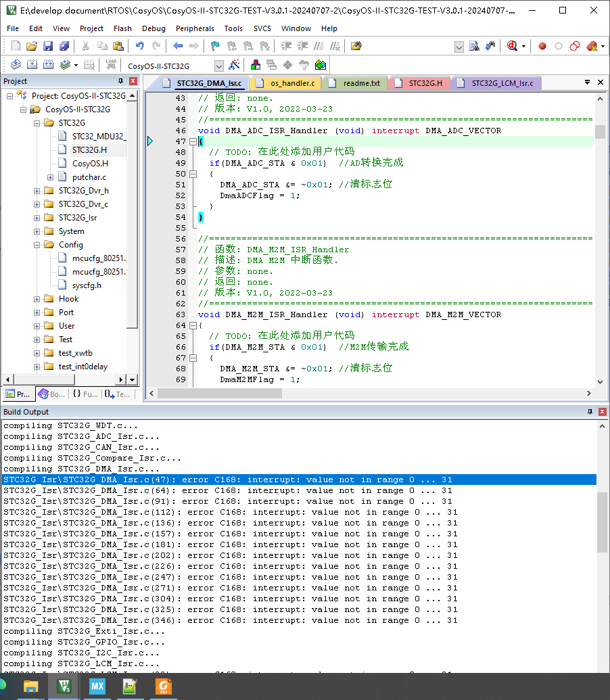Image resolution: width=610 pixels, height=700 pixels.
Task: Click the Indent selection icon
Action: [x=286, y=46]
